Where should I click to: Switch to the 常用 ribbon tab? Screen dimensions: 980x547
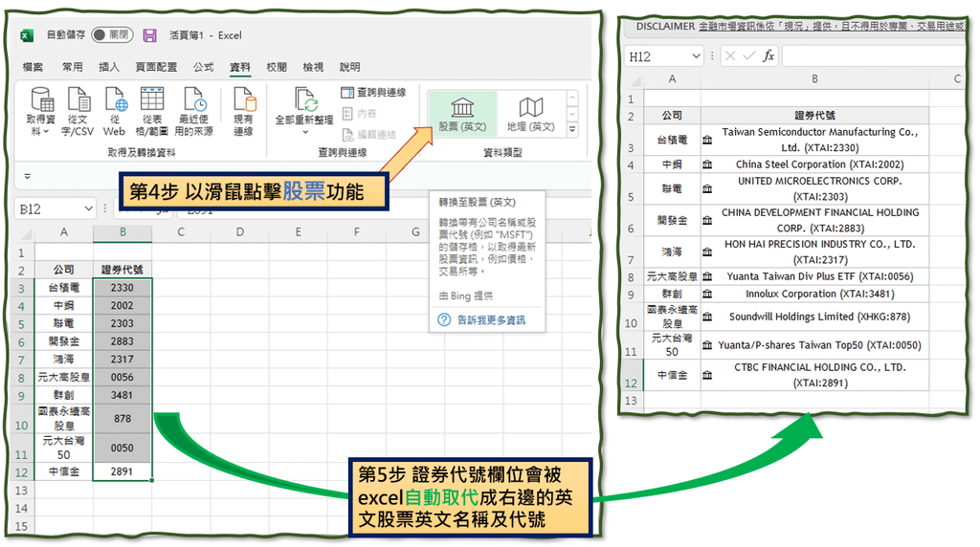(73, 67)
